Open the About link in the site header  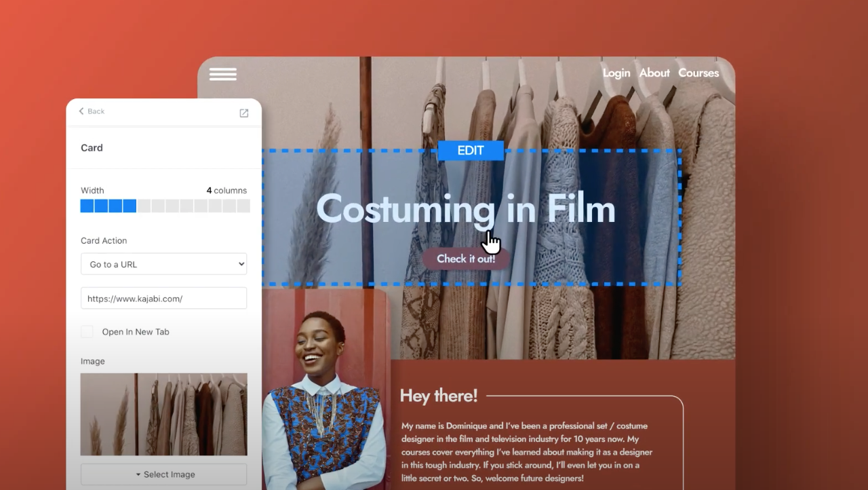[654, 73]
